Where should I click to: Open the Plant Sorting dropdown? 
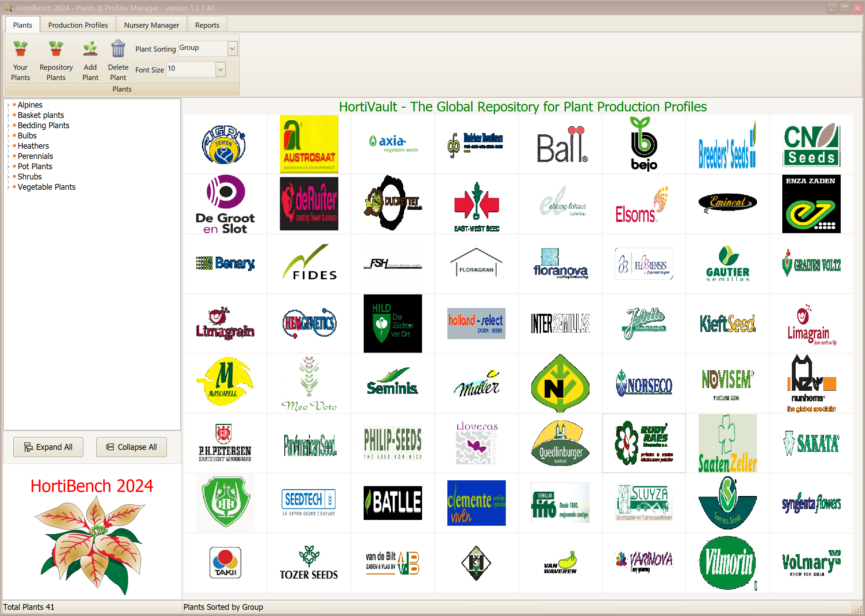click(x=232, y=49)
